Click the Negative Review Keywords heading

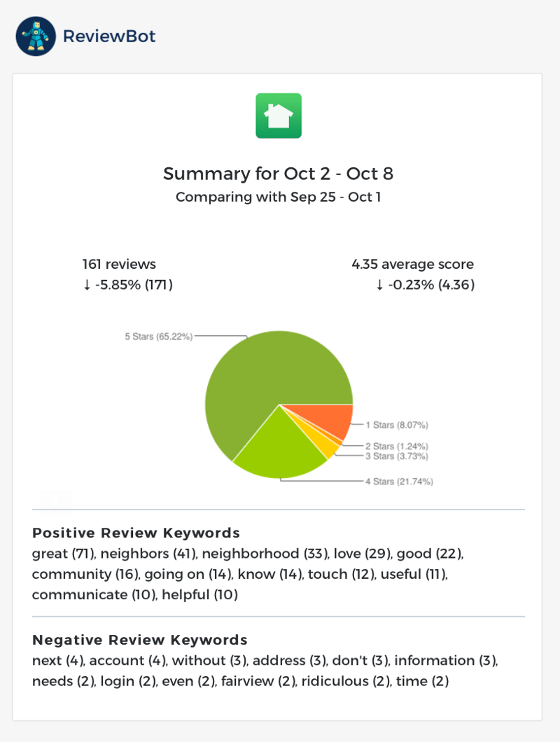[140, 640]
